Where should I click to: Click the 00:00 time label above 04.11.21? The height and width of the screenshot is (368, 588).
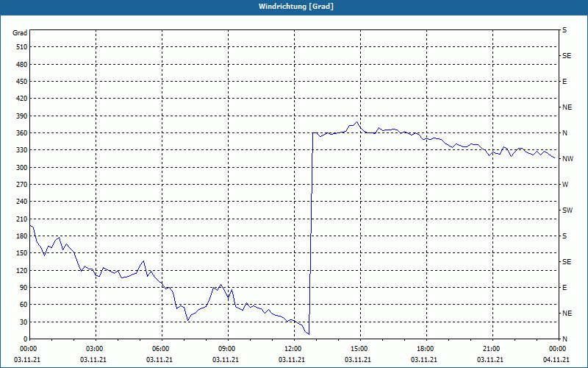click(x=559, y=349)
